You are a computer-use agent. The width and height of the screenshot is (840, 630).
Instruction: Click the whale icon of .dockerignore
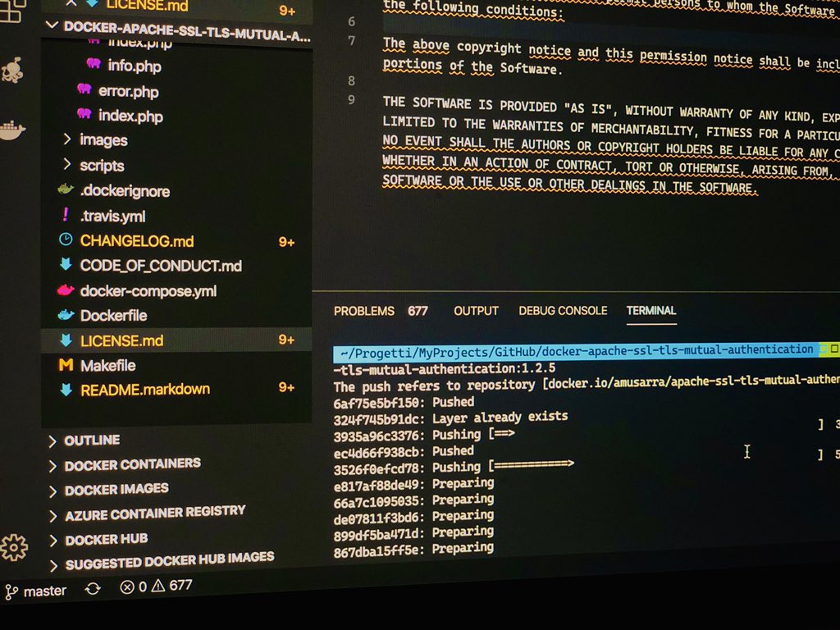66,189
